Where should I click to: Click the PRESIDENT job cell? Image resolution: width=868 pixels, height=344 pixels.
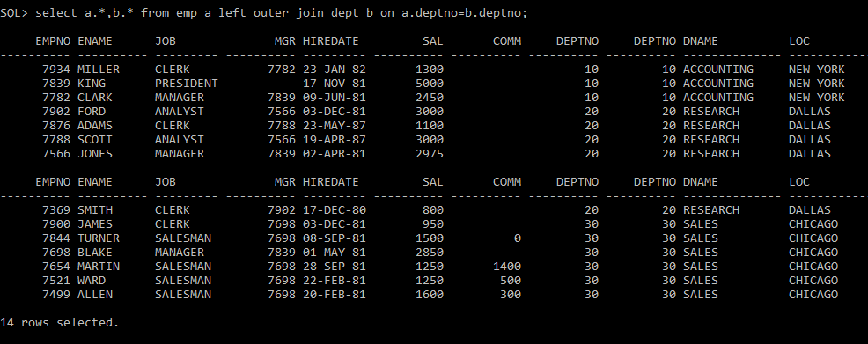pos(187,83)
